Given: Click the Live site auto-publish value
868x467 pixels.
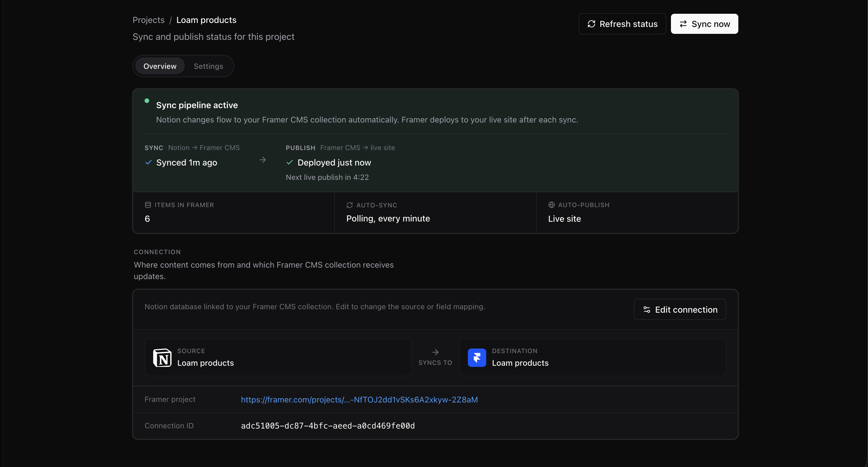Looking at the screenshot, I should tap(565, 219).
